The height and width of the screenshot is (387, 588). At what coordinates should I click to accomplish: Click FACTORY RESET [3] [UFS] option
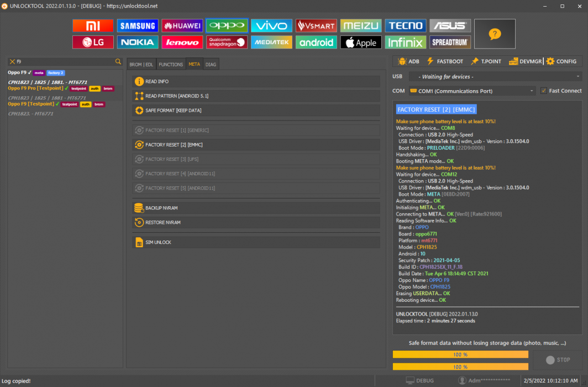pos(256,159)
